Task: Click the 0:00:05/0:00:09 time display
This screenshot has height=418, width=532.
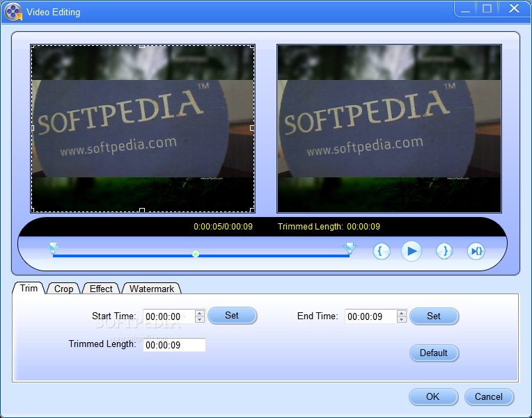Action: [223, 227]
